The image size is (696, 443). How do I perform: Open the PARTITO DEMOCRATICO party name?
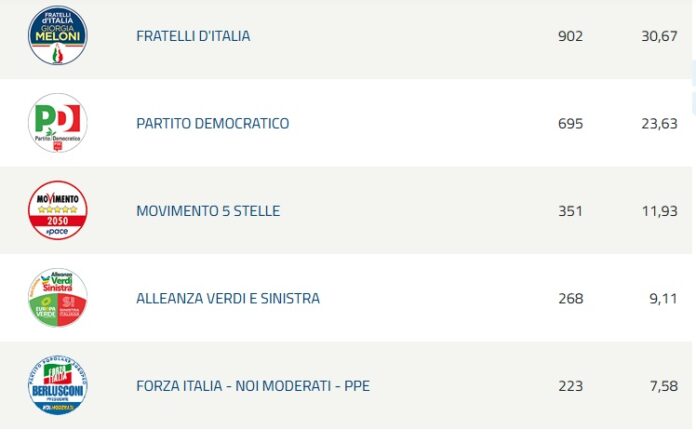212,123
